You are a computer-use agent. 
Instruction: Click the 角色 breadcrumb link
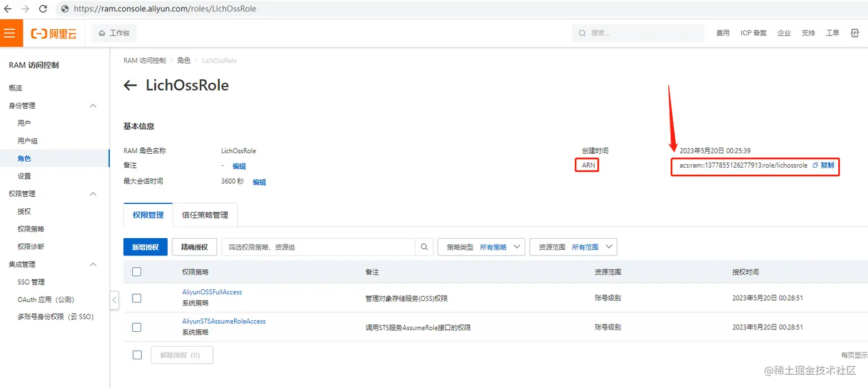coord(184,60)
